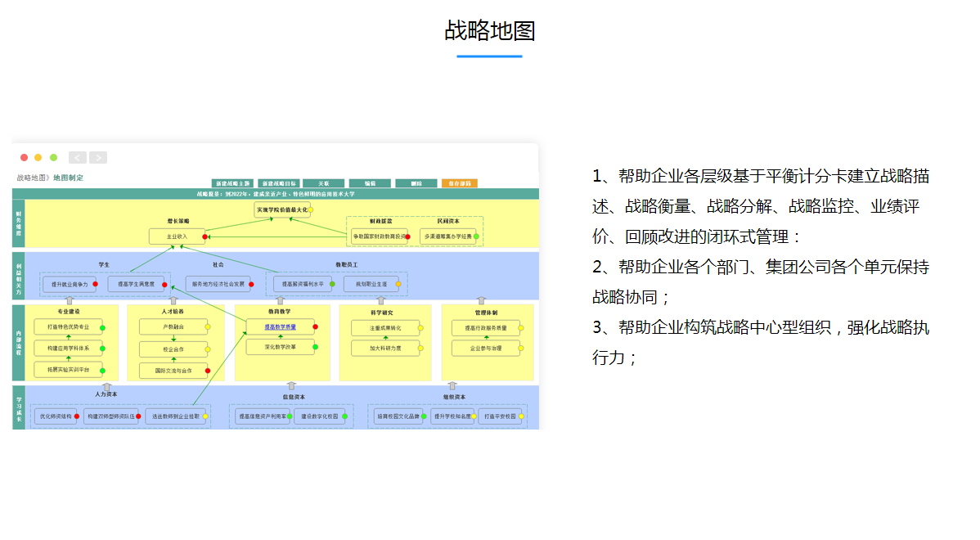Click red status dot beside 主业收入
980x540 pixels.
click(x=205, y=237)
